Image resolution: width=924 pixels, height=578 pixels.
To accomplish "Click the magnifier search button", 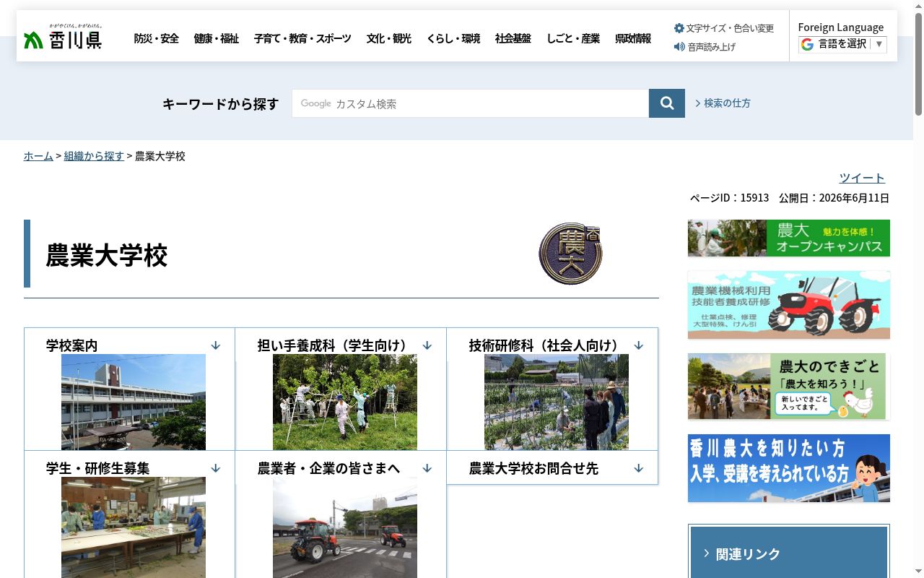I will (x=667, y=103).
